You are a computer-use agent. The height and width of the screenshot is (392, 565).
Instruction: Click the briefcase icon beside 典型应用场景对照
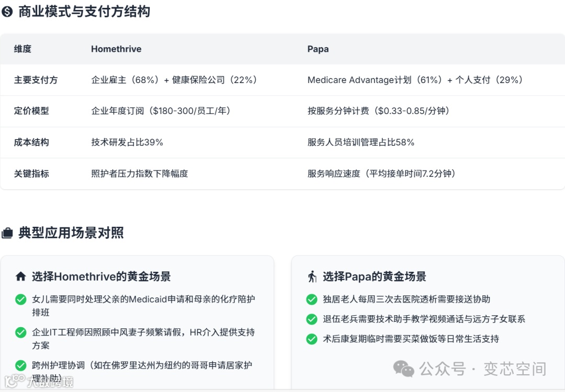coord(7,233)
